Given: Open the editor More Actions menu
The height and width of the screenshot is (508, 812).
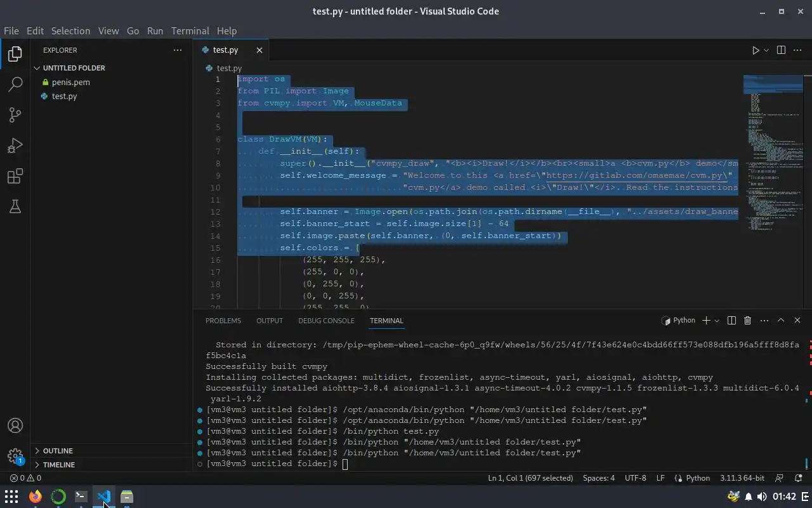Looking at the screenshot, I should click(797, 50).
